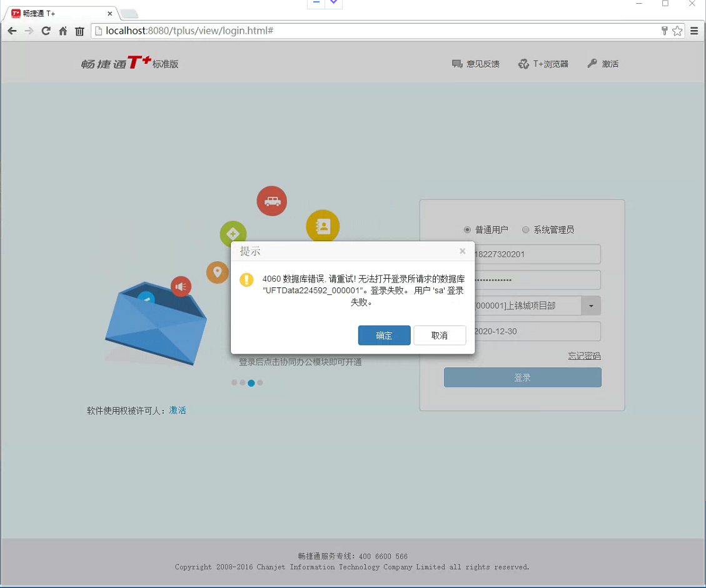Select the highlighted blue carousel dot

coord(251,382)
